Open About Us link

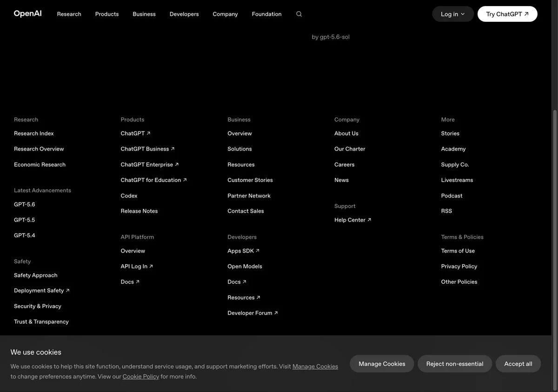[346, 133]
